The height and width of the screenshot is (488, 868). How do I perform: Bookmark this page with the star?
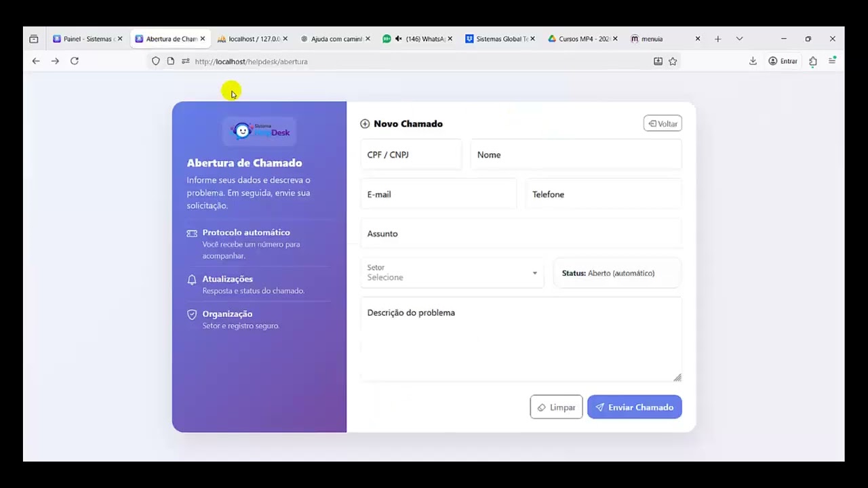coord(673,61)
